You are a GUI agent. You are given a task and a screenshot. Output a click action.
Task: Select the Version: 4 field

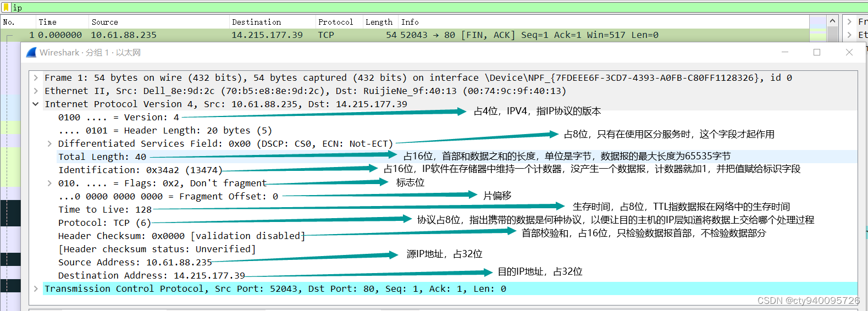[119, 117]
